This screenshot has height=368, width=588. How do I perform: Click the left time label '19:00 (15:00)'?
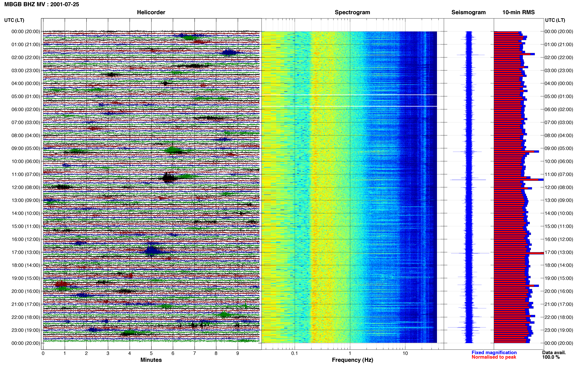click(26, 278)
